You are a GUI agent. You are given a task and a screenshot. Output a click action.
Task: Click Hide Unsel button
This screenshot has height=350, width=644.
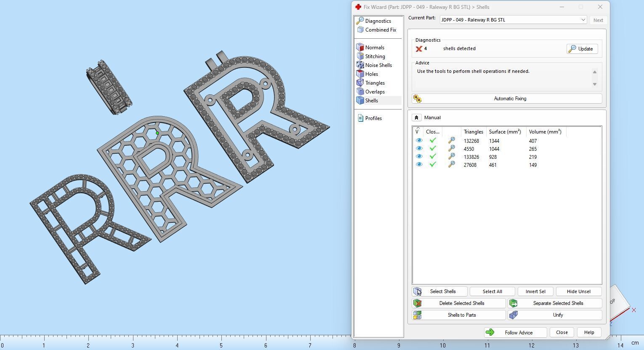578,291
